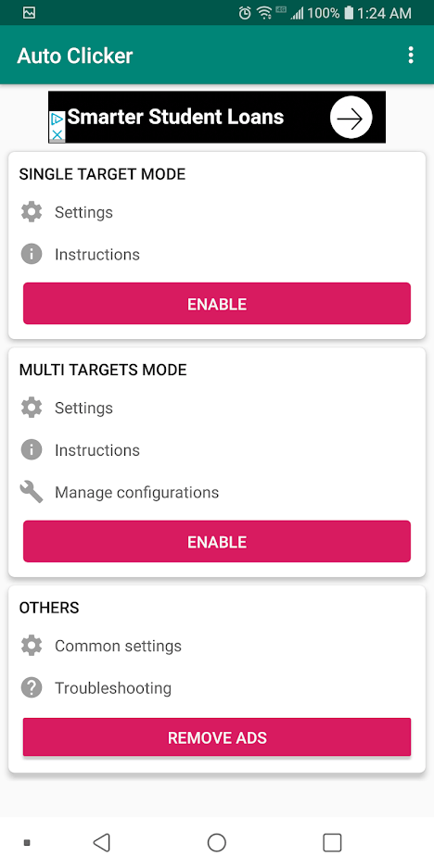
Task: Open the Troubleshooting entry
Action: [217, 688]
